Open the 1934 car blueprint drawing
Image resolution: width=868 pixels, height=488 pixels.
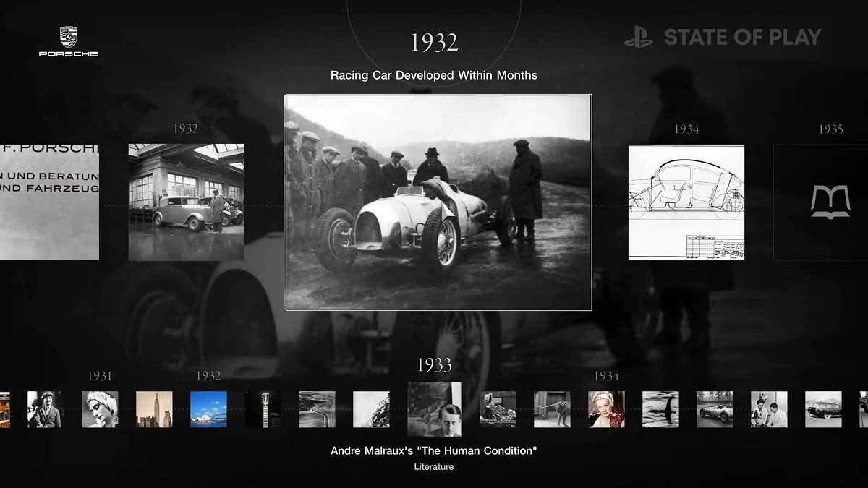point(686,202)
